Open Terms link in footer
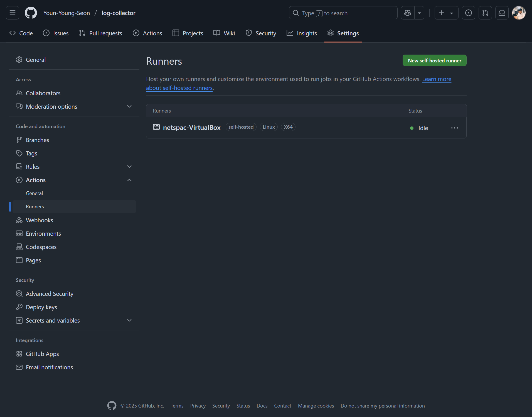This screenshot has width=532, height=417. (x=177, y=406)
